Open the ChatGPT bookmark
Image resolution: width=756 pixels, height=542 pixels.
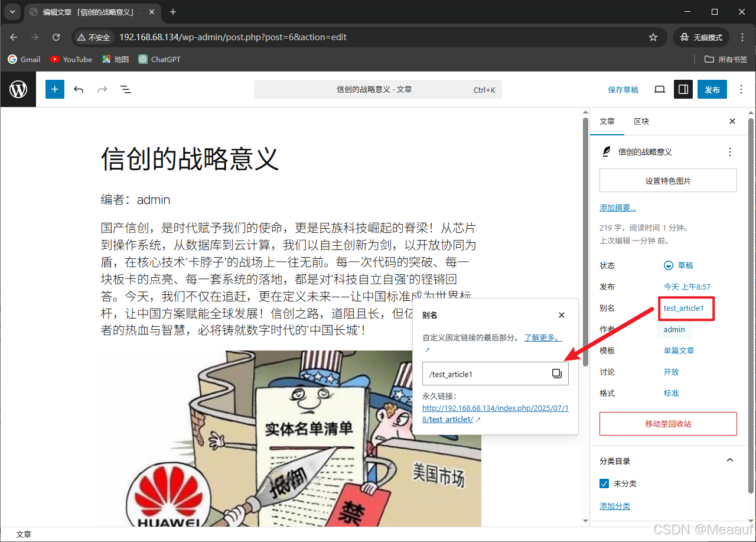159,59
